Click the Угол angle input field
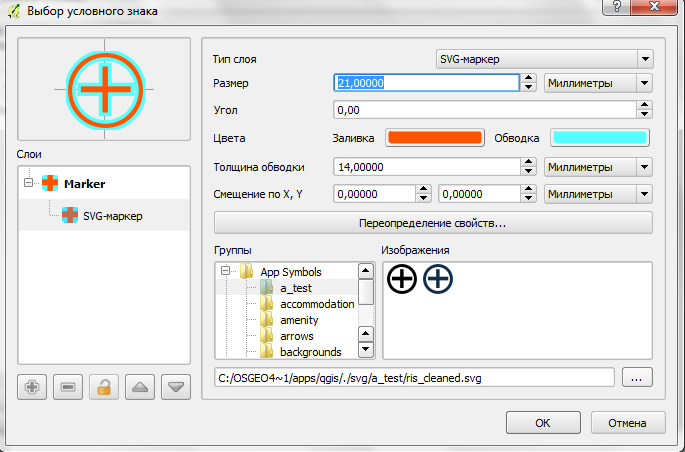The image size is (685, 452). tap(485, 110)
